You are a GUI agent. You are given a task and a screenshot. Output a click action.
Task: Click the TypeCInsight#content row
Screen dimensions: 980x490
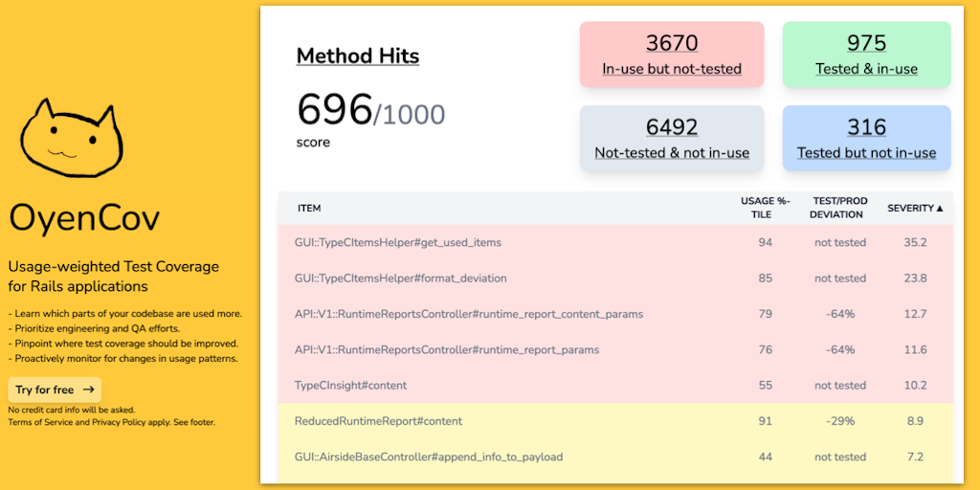pos(350,386)
